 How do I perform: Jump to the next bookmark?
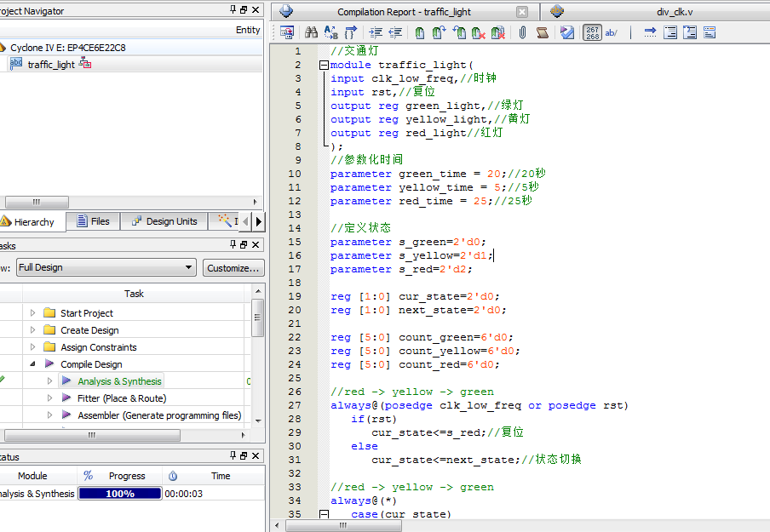pyautogui.click(x=439, y=32)
